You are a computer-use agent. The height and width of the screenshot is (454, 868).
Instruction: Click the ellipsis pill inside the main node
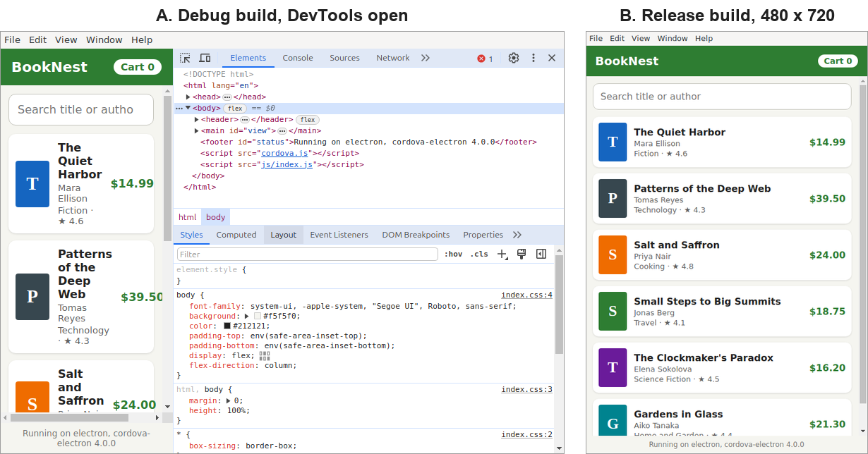[282, 130]
